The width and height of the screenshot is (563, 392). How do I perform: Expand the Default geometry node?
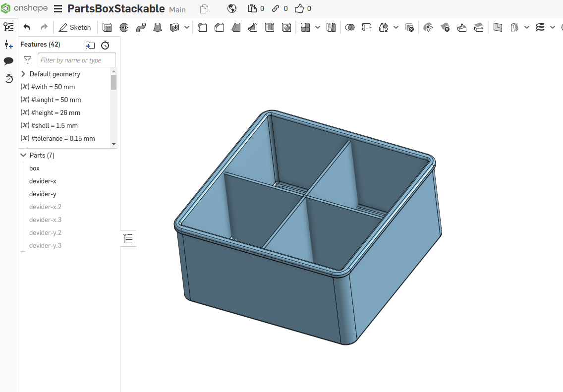point(23,73)
